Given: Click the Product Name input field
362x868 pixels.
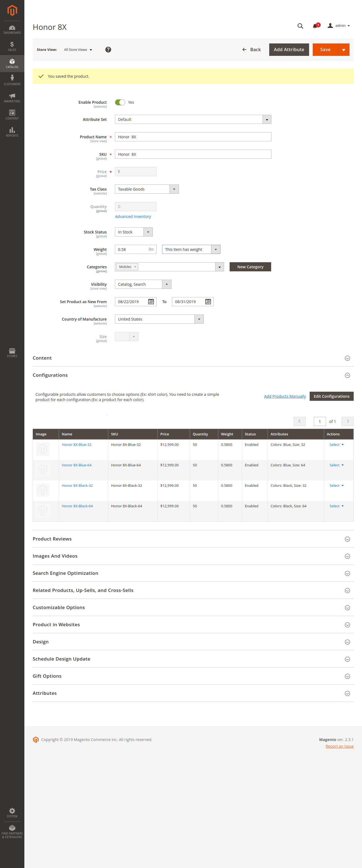Looking at the screenshot, I should 193,137.
